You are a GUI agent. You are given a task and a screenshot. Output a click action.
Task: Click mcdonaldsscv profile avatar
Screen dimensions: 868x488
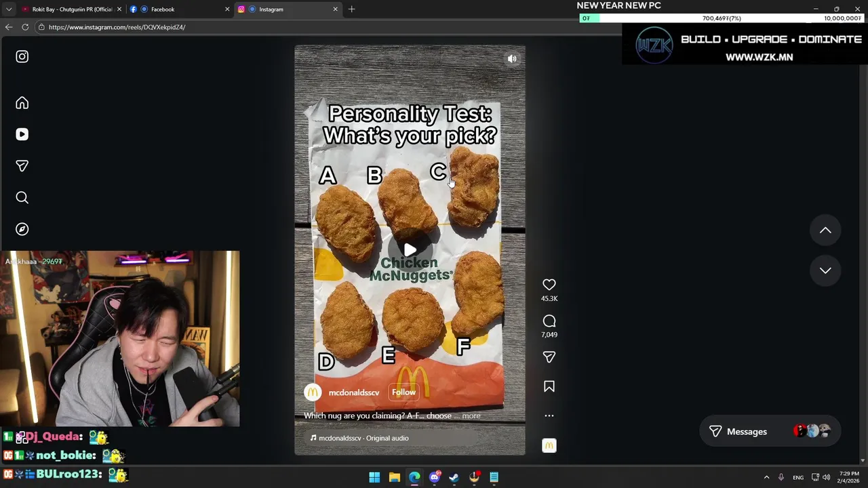tap(313, 392)
